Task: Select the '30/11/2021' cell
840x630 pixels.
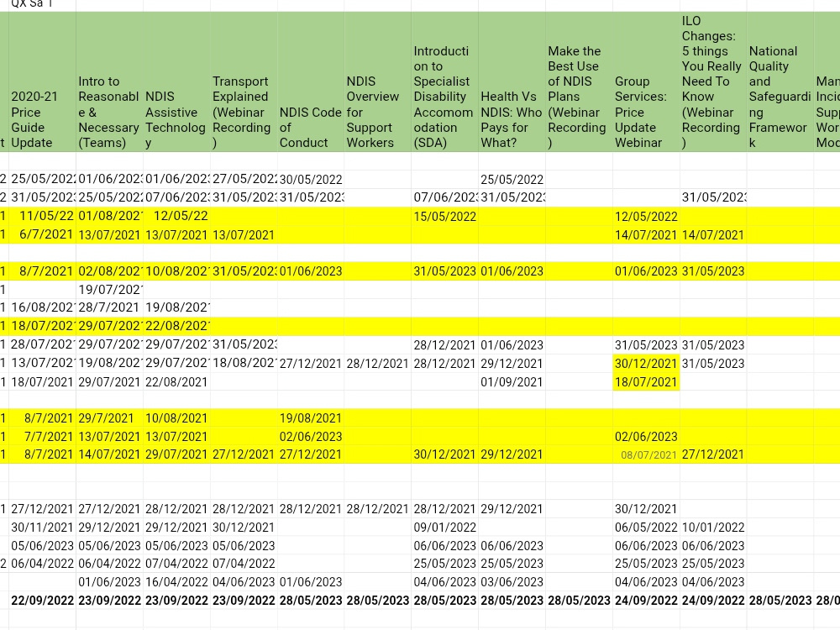Action: click(42, 528)
